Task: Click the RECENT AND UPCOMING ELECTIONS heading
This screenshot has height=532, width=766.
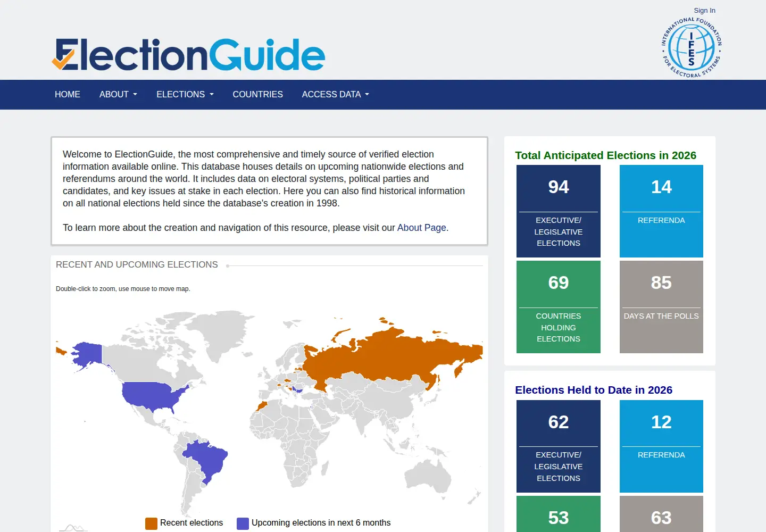Action: 137,264
